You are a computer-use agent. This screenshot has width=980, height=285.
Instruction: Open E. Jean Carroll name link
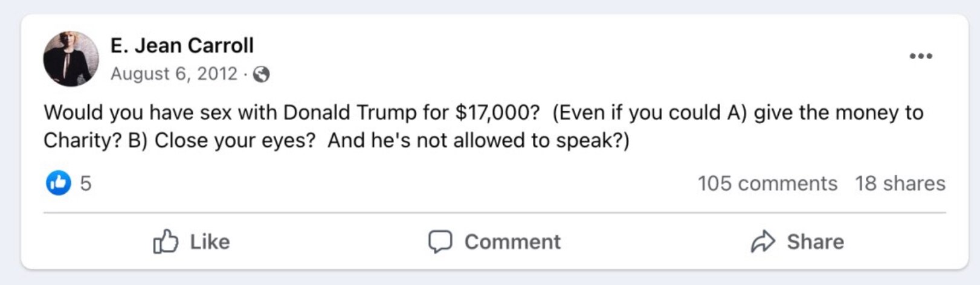182,45
